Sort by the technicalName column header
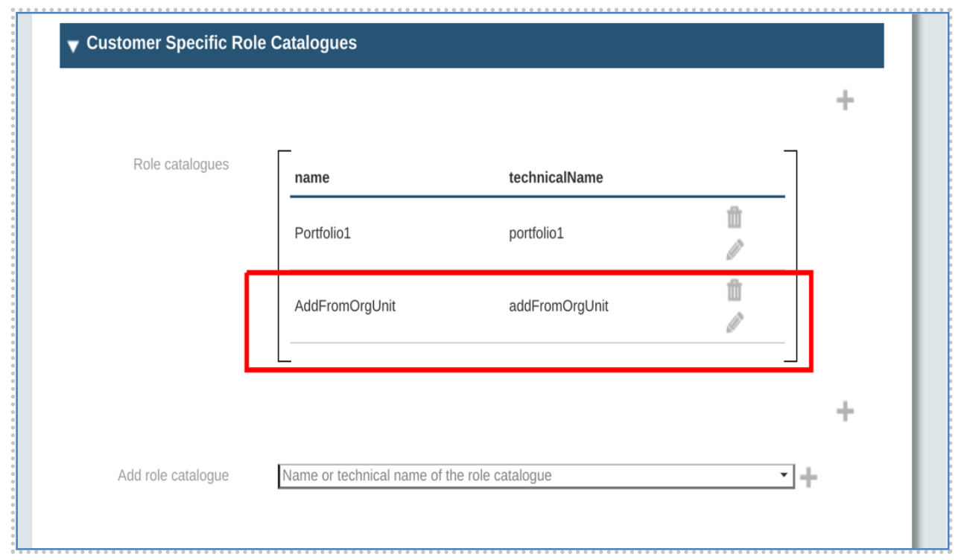Screen dimensions: 964x560 556,178
